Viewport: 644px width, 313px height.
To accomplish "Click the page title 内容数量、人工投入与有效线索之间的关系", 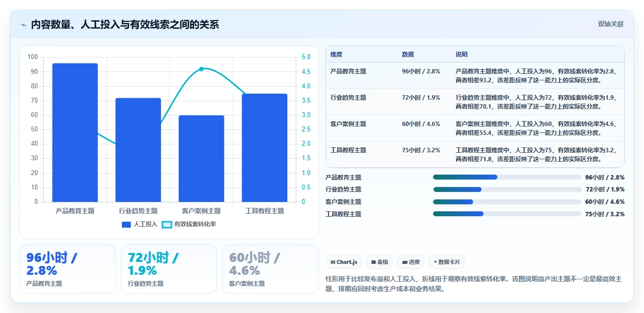I will pos(125,25).
